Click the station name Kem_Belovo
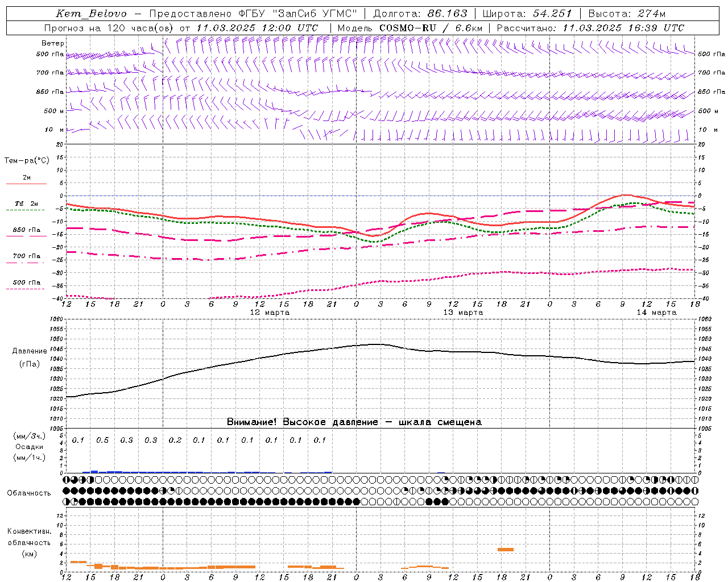The height and width of the screenshot is (582, 728). (x=92, y=14)
